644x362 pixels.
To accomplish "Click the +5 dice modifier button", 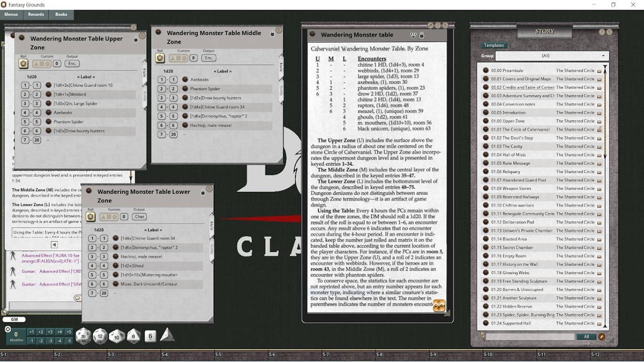I will click(70, 331).
